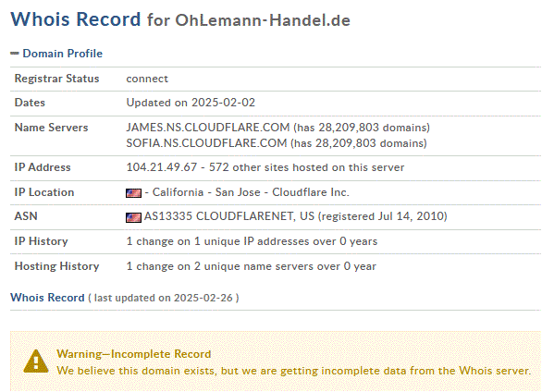View IP History change details
The image size is (542, 392).
point(252,241)
